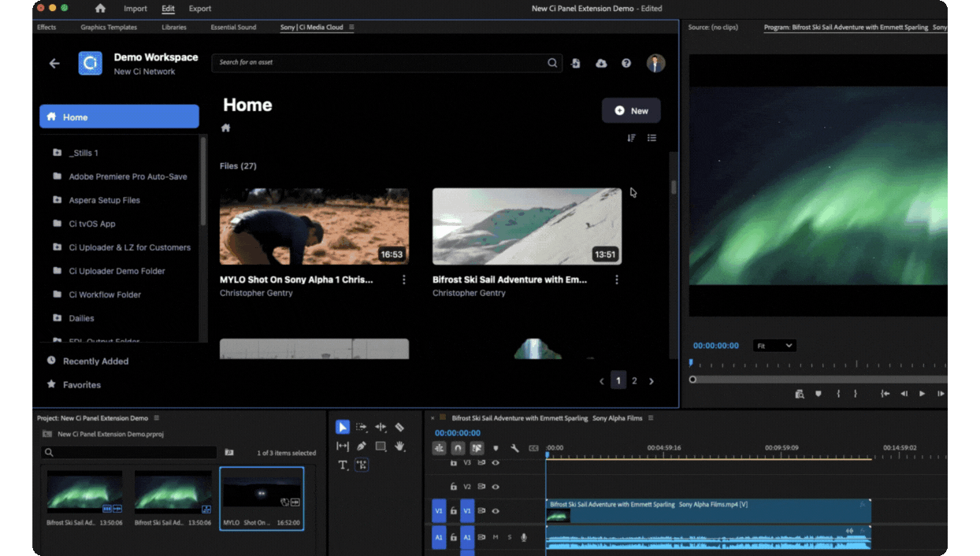Select the Rectangle tool

(x=380, y=446)
